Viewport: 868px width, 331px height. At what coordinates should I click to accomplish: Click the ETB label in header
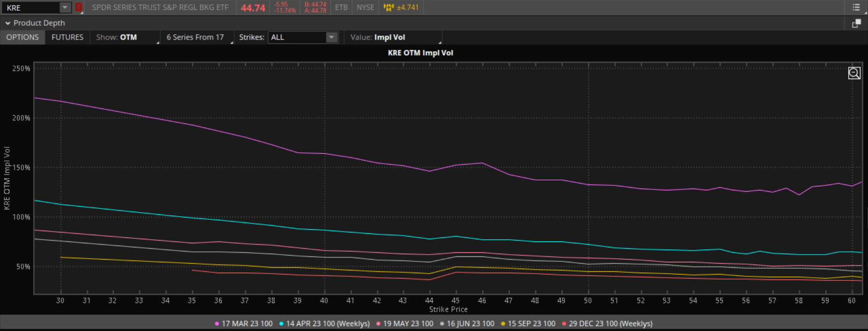coord(341,7)
